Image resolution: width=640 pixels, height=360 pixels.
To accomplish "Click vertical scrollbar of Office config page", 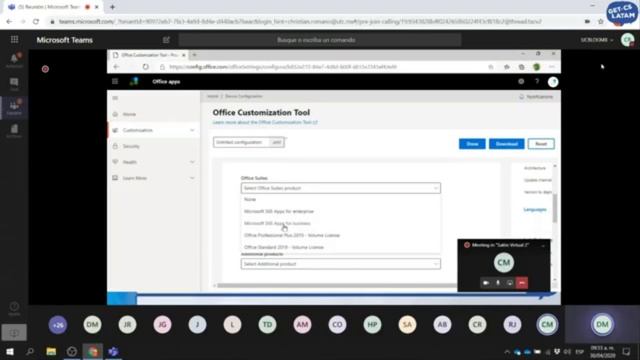I will click(555, 209).
